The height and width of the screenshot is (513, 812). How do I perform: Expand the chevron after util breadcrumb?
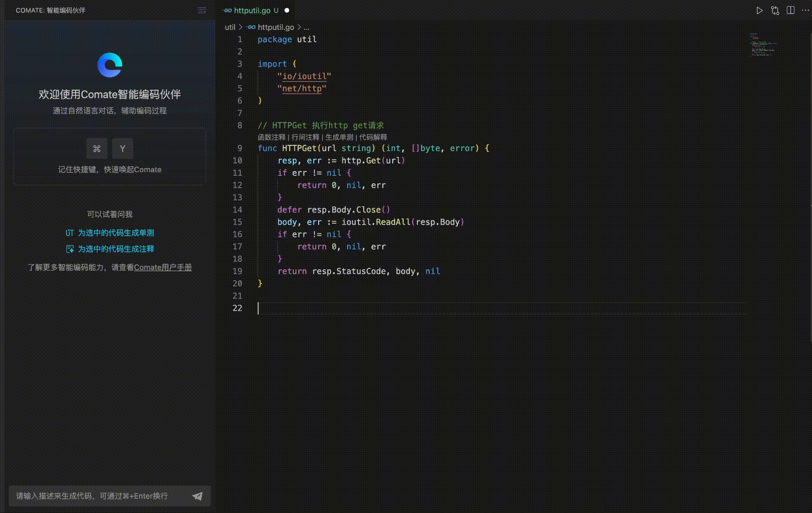241,27
